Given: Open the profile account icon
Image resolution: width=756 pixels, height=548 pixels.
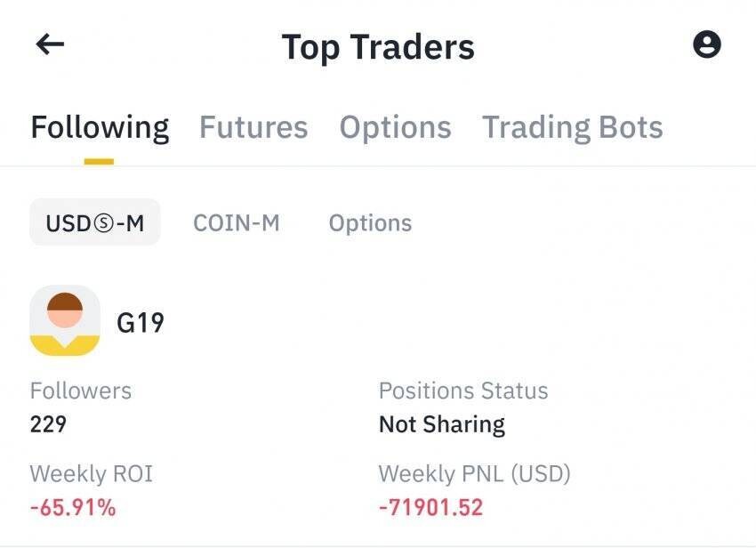Looking at the screenshot, I should point(707,44).
